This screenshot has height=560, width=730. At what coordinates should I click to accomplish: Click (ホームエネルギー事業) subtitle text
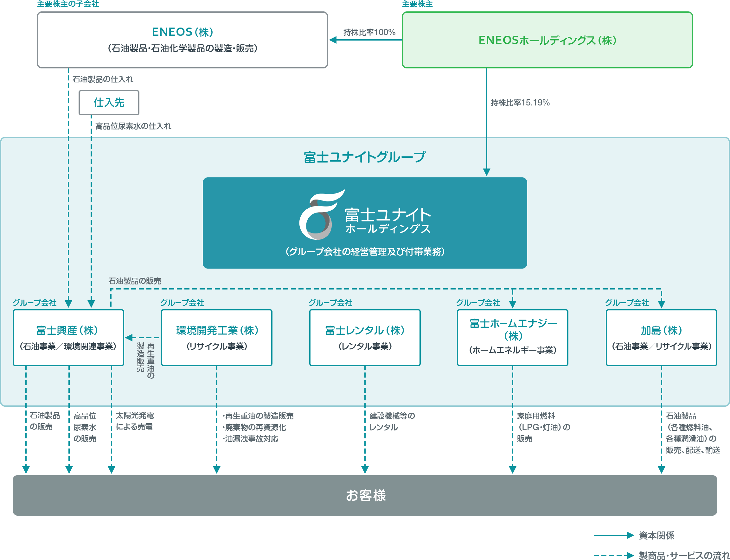pos(513,350)
